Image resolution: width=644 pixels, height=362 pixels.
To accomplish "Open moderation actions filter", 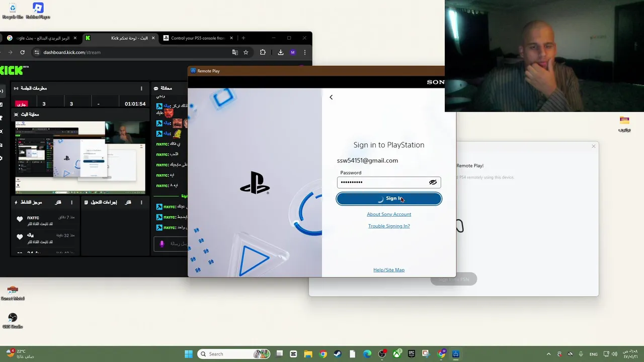I will click(128, 202).
